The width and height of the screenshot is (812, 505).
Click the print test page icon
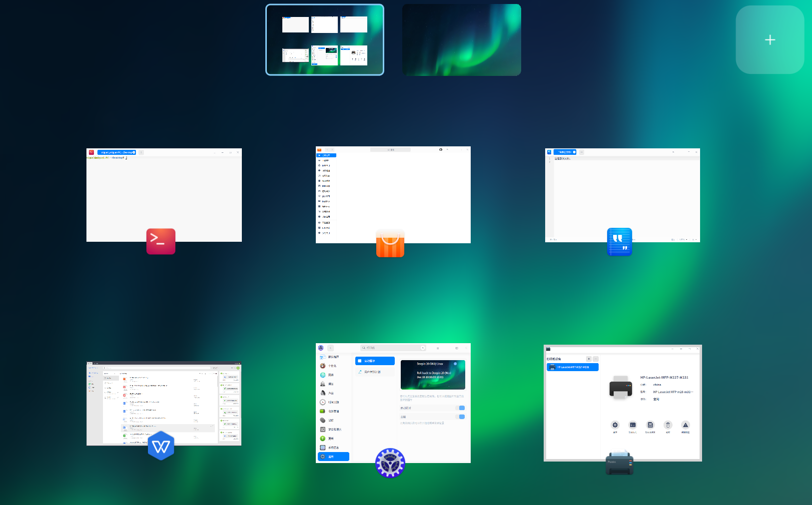point(650,425)
